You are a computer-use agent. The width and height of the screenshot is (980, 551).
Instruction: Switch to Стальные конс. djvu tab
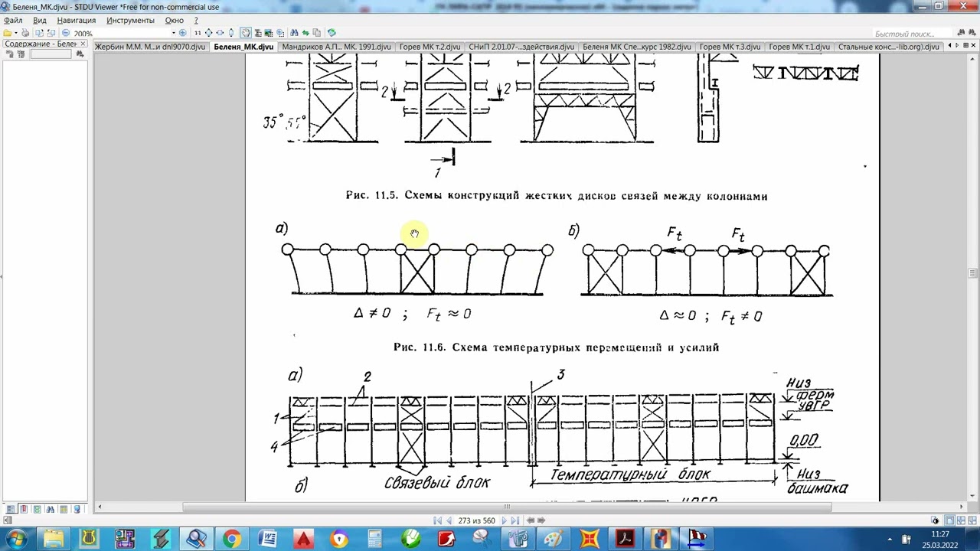pyautogui.click(x=889, y=47)
